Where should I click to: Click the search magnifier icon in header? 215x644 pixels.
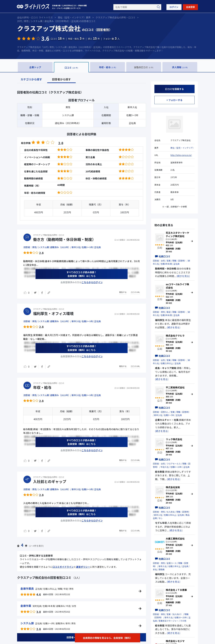[158, 7]
